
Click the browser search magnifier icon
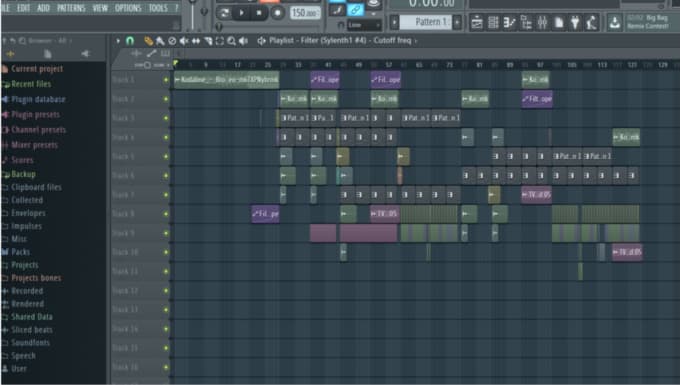tap(23, 41)
